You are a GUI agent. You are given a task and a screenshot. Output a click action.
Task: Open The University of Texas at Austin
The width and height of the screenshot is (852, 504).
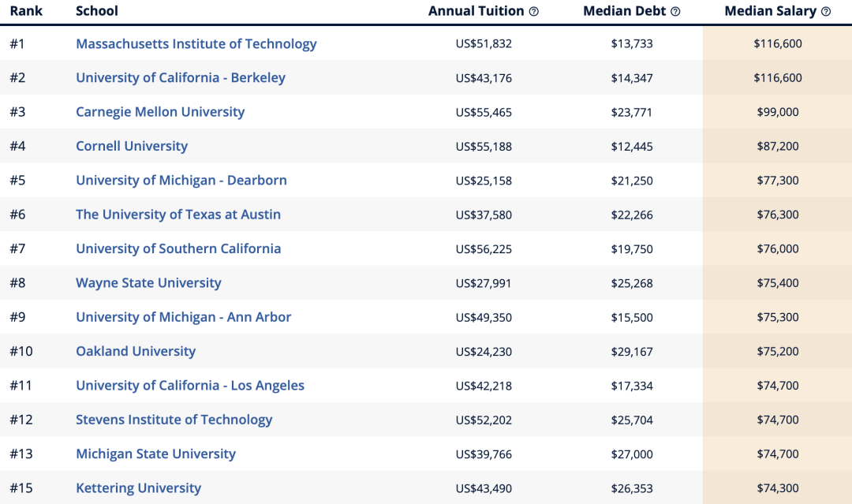(178, 215)
